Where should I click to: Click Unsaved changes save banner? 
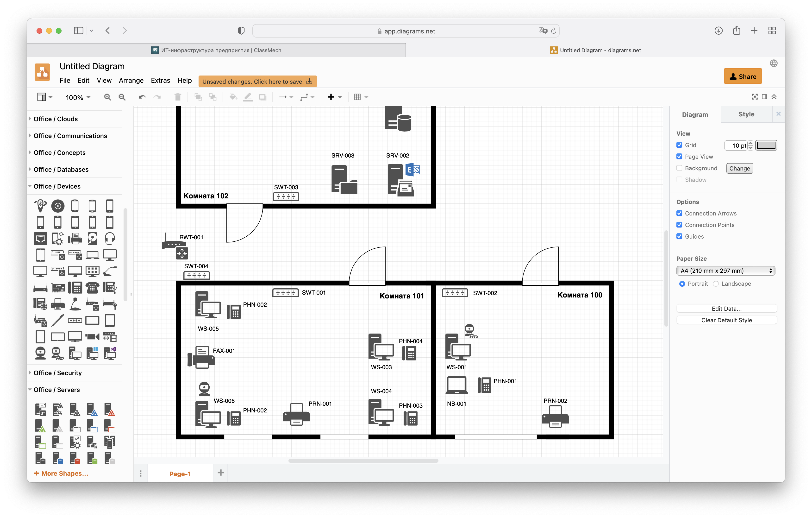click(x=258, y=81)
